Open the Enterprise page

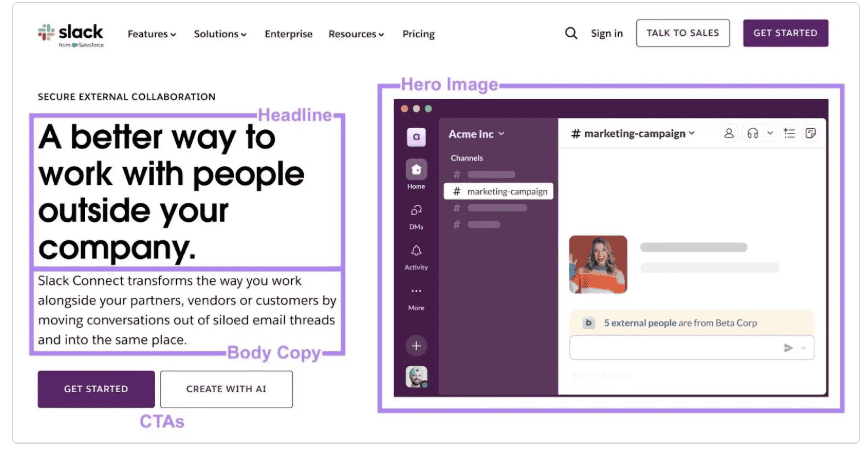tap(289, 34)
